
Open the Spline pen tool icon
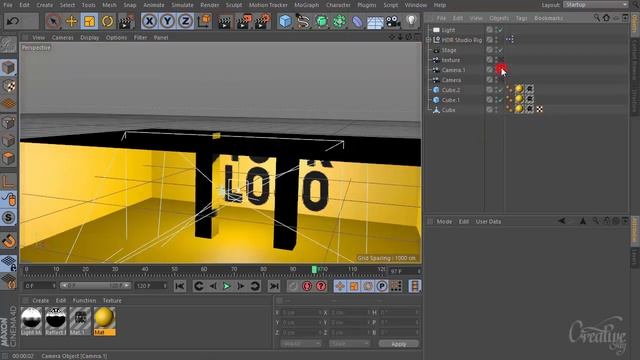pos(303,21)
